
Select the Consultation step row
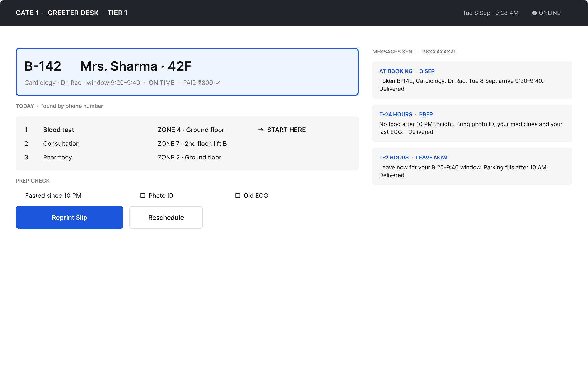pyautogui.click(x=187, y=144)
